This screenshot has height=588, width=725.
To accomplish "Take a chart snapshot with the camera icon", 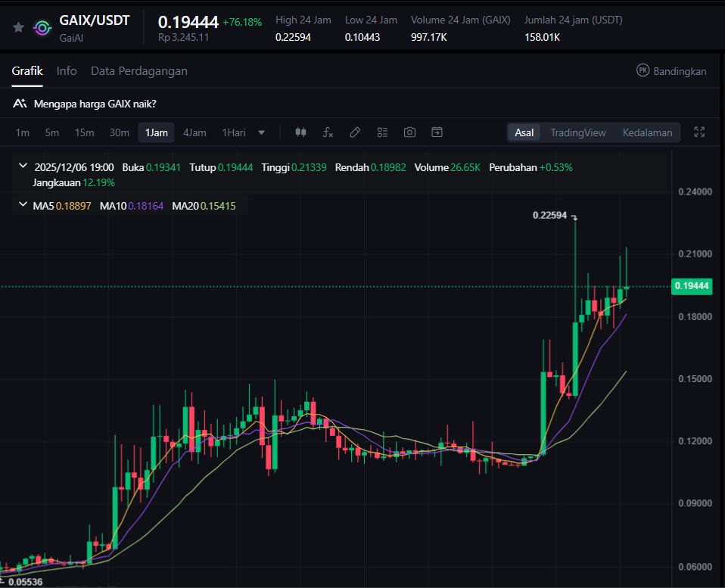I will click(409, 132).
